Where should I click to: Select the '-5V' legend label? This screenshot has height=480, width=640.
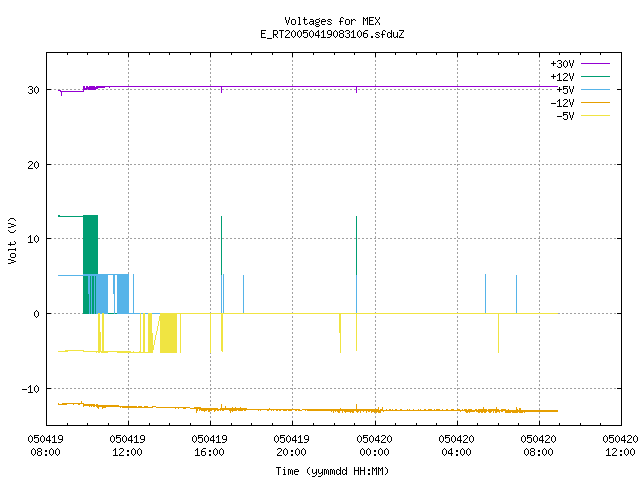565,116
